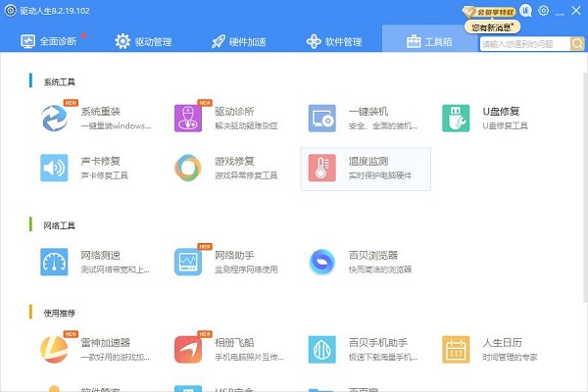Open the settings gear in title bar

[543, 11]
